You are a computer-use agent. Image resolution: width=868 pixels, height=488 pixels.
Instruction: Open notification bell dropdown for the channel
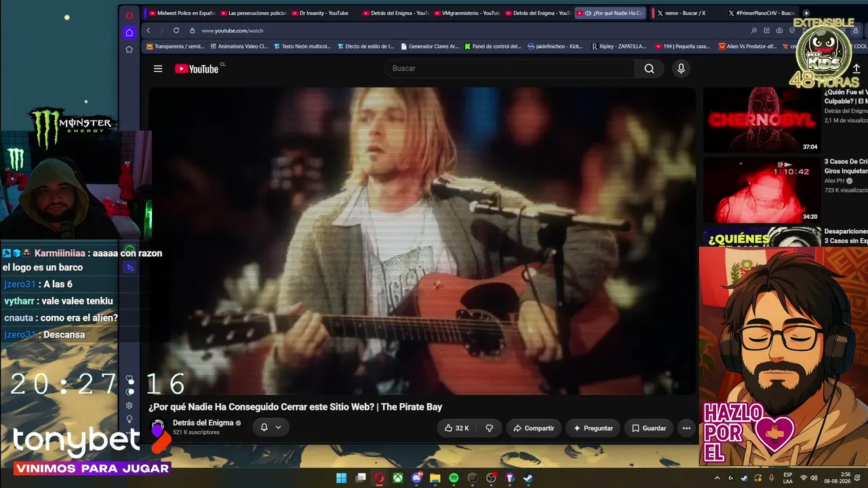pyautogui.click(x=271, y=428)
